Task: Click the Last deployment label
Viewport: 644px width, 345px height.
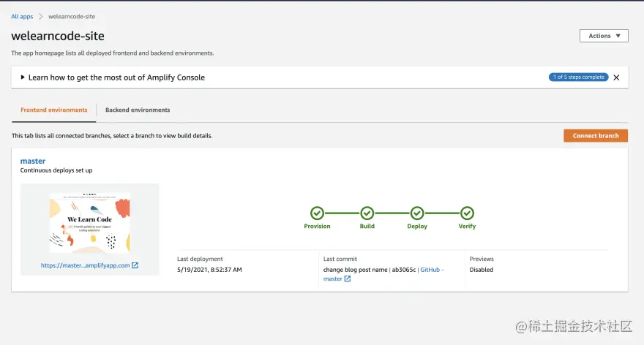Action: (x=200, y=259)
